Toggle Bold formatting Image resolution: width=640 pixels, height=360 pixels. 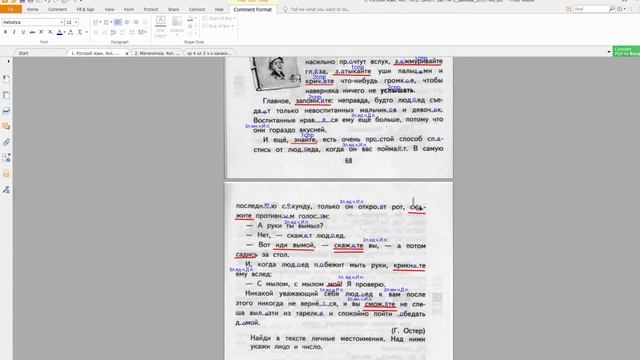click(x=5, y=32)
